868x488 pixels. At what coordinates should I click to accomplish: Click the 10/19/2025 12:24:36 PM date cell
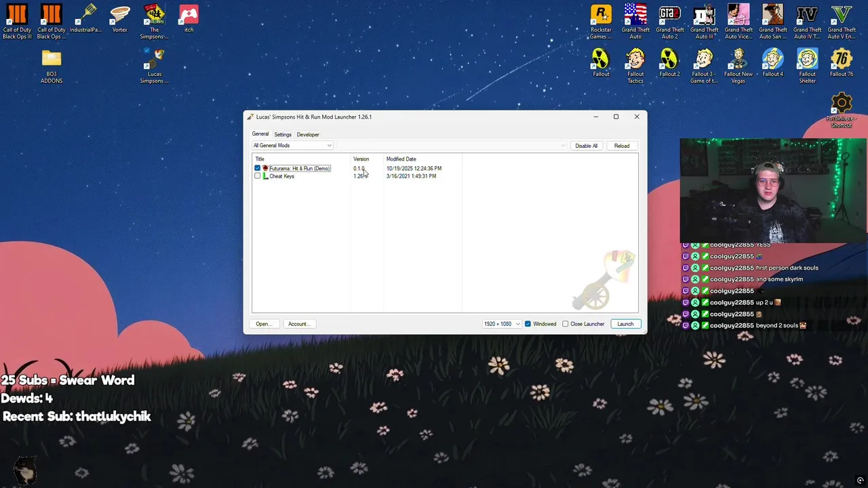tap(414, 168)
